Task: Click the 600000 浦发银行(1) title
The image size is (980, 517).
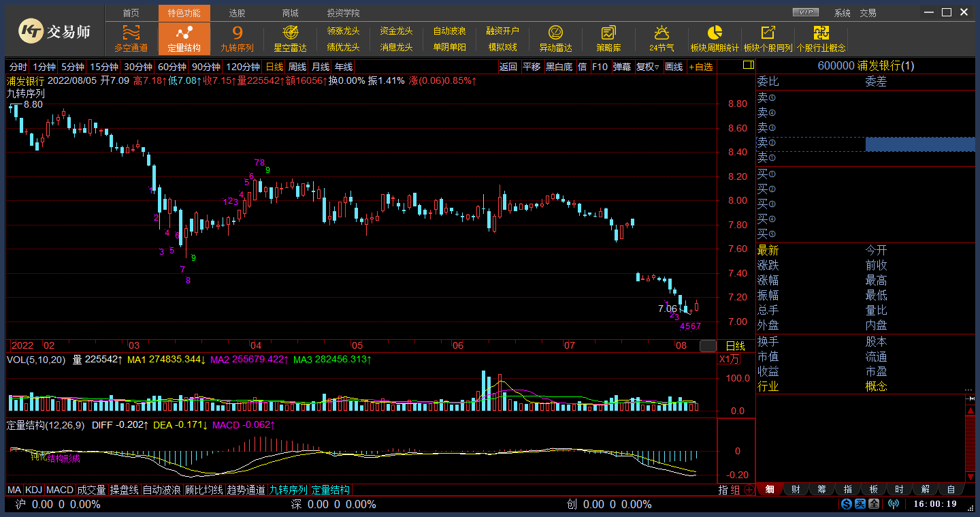Action: [866, 65]
